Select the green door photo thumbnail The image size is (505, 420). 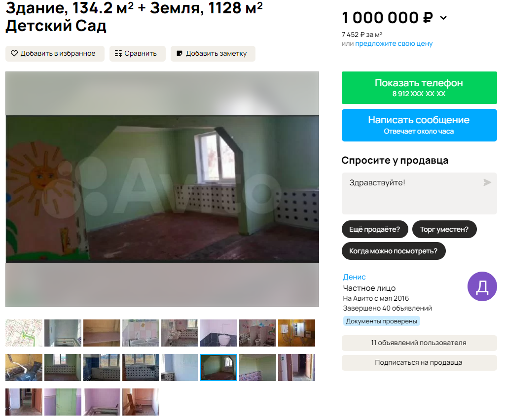coord(63,402)
